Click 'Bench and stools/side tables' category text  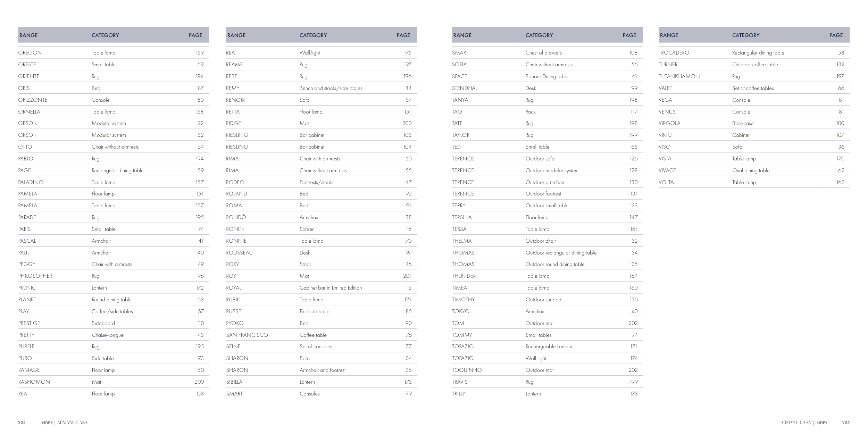(331, 88)
